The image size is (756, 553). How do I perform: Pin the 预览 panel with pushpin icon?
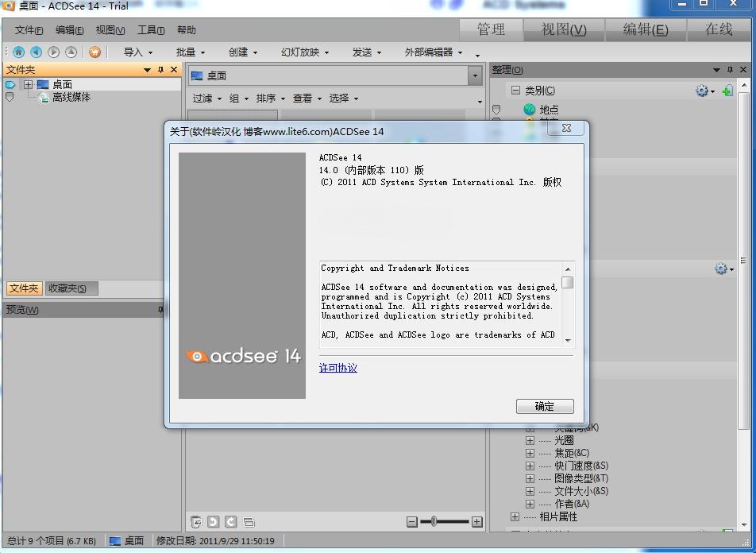coord(160,310)
